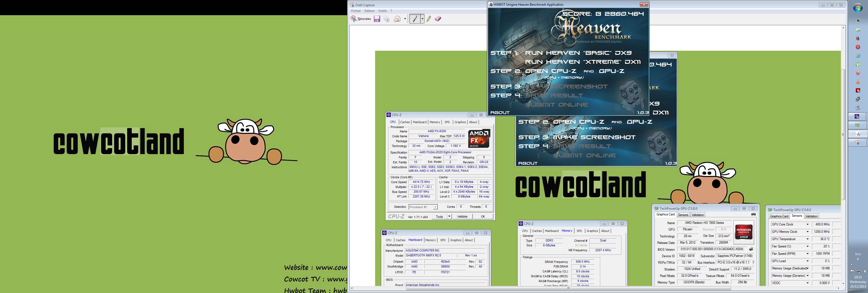Open the network tray icon
Viewport: 868px width, 293px height.
859,271
